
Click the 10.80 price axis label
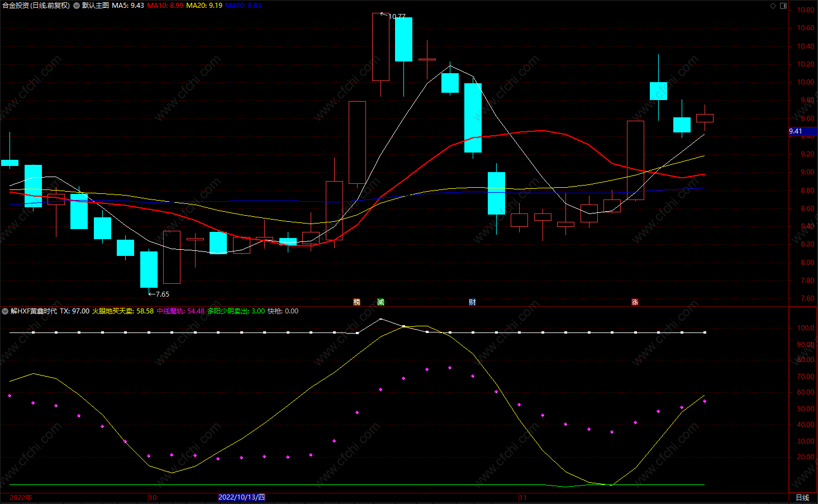coord(806,10)
